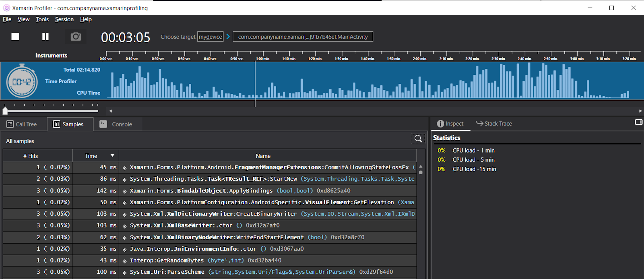Select the Time Profiler instrument label
Viewport: 644px width, 279px height.
(x=61, y=81)
